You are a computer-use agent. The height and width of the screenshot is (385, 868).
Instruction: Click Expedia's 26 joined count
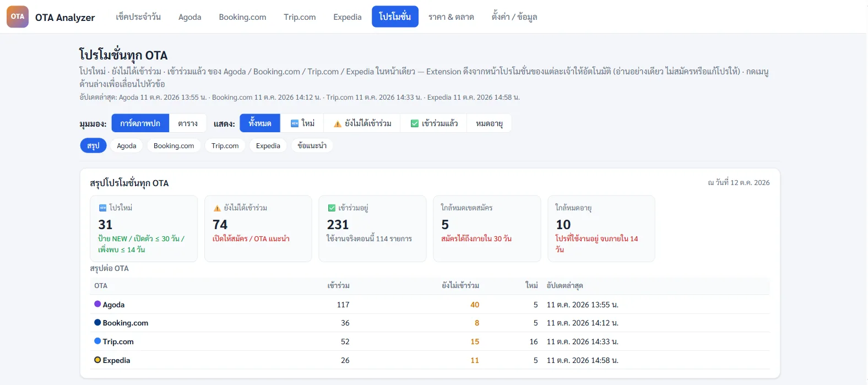pos(345,360)
